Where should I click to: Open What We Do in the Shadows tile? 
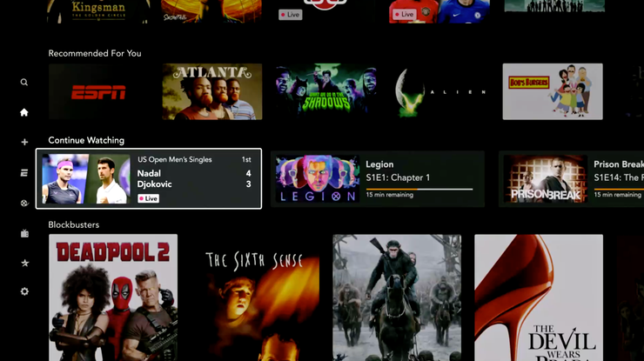(x=325, y=91)
